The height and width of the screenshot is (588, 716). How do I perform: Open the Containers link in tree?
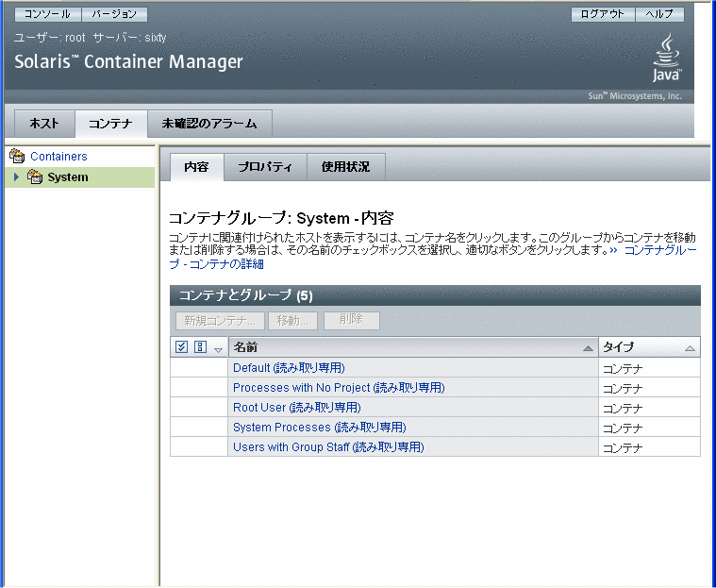[58, 157]
